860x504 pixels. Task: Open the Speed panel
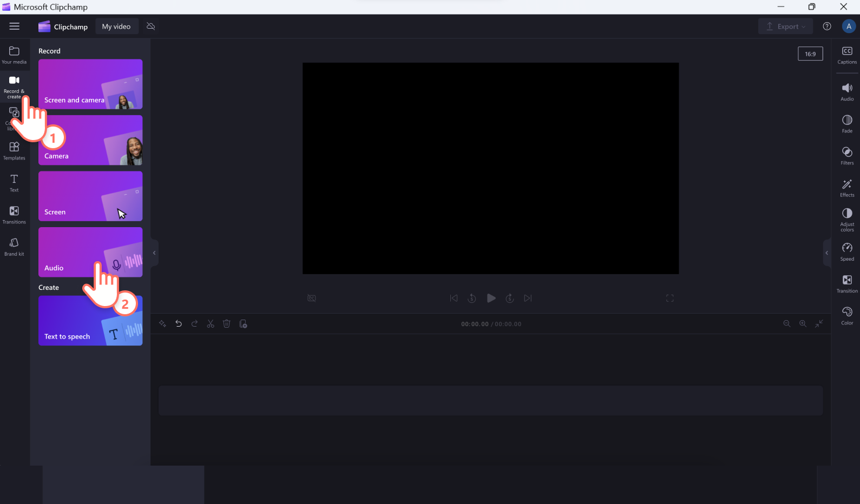pyautogui.click(x=847, y=252)
